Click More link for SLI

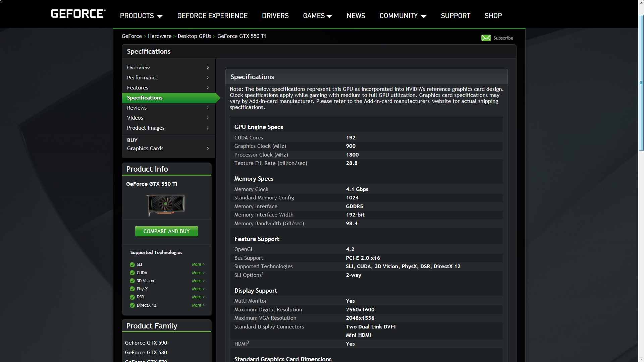pos(198,264)
